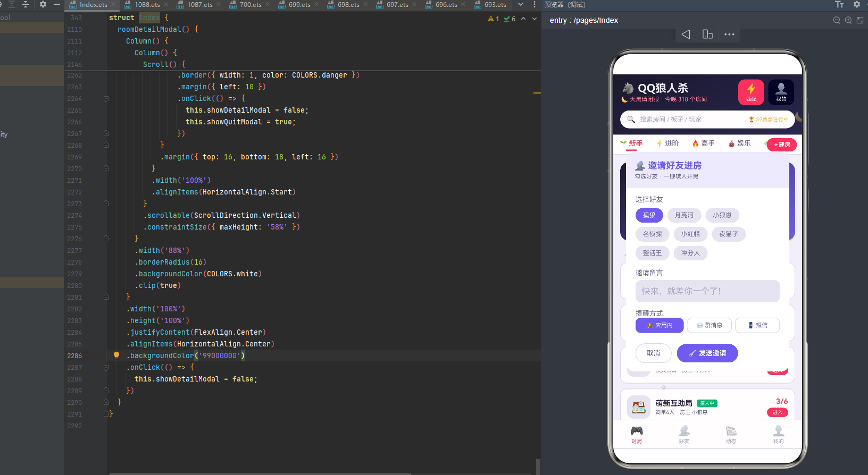Select 短信 reminder method
The width and height of the screenshot is (868, 475).
(x=757, y=325)
